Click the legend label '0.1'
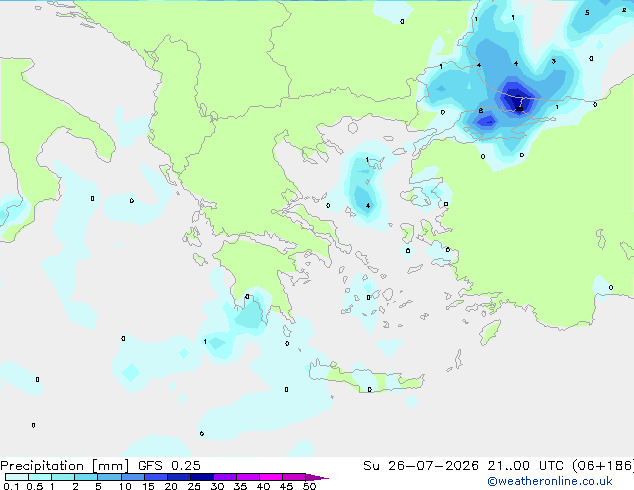 pos(11,486)
